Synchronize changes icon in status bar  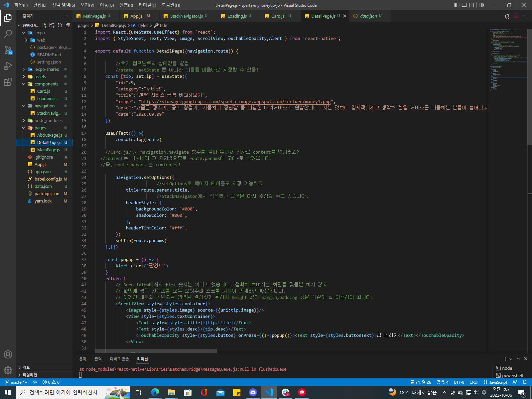click(35, 382)
